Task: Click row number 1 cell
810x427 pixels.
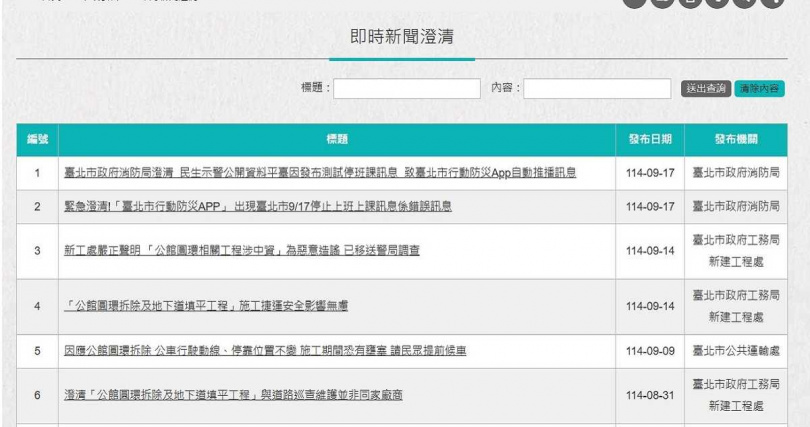Action: [37, 173]
